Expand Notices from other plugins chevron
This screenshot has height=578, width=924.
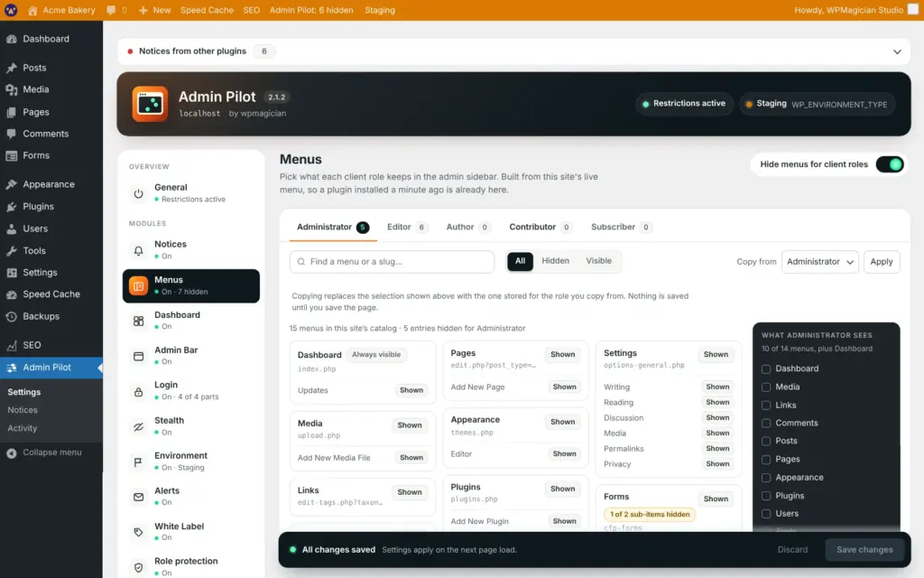897,51
